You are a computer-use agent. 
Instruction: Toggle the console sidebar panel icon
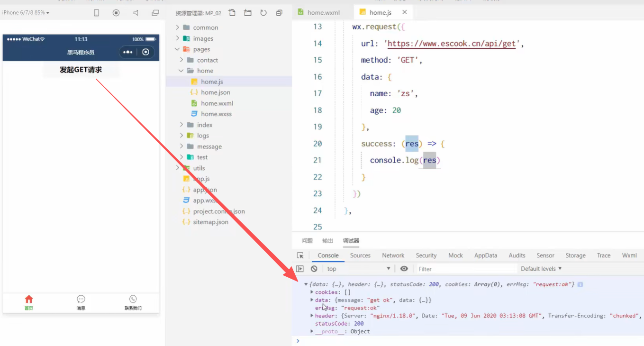point(300,269)
